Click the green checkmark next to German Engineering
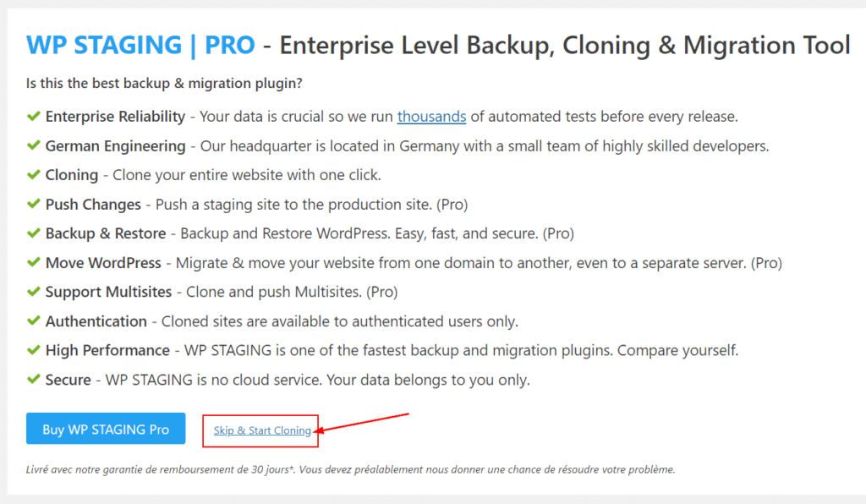 (x=34, y=145)
